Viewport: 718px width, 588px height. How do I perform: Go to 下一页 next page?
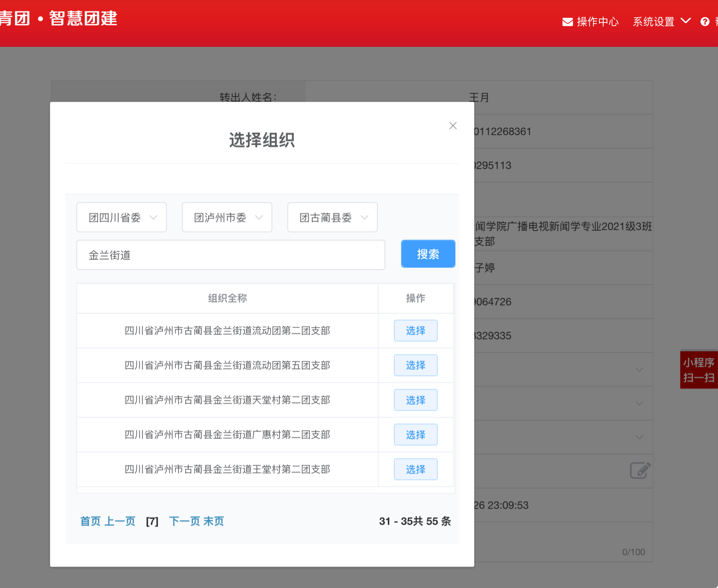click(184, 521)
